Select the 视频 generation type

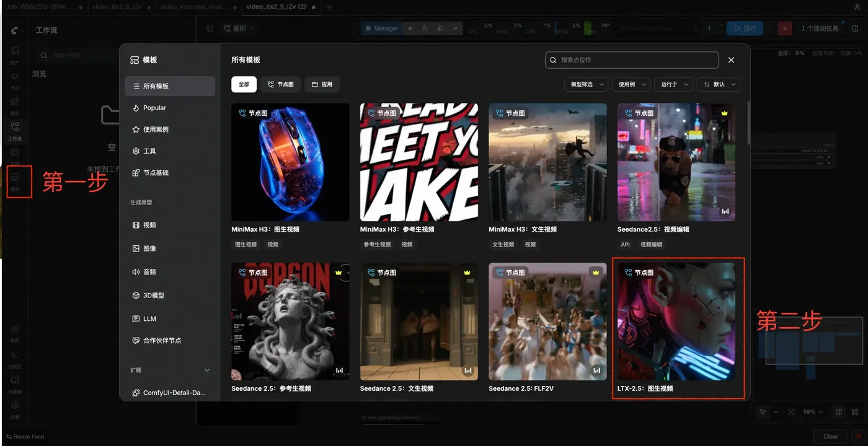click(170, 225)
